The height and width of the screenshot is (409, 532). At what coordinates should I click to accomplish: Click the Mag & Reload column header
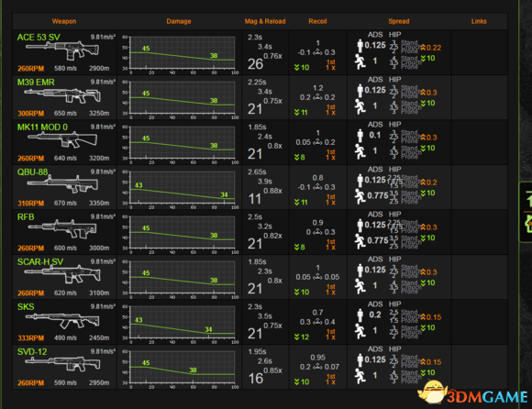265,21
